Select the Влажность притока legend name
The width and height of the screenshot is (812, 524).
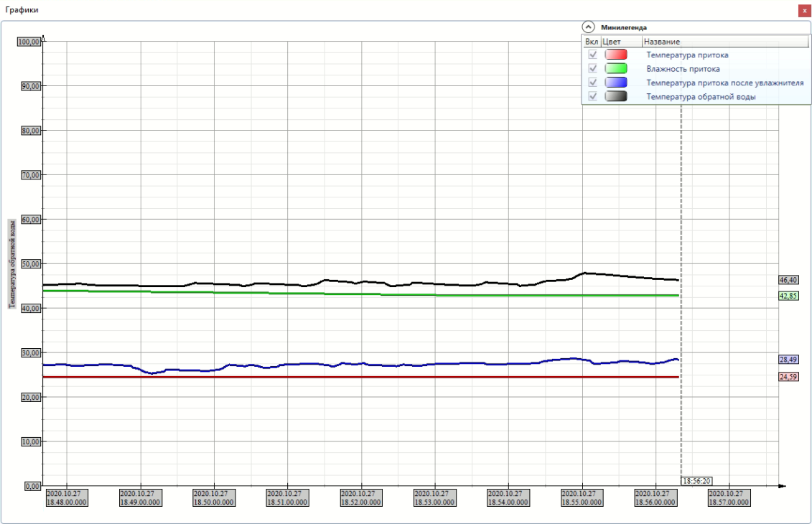683,69
